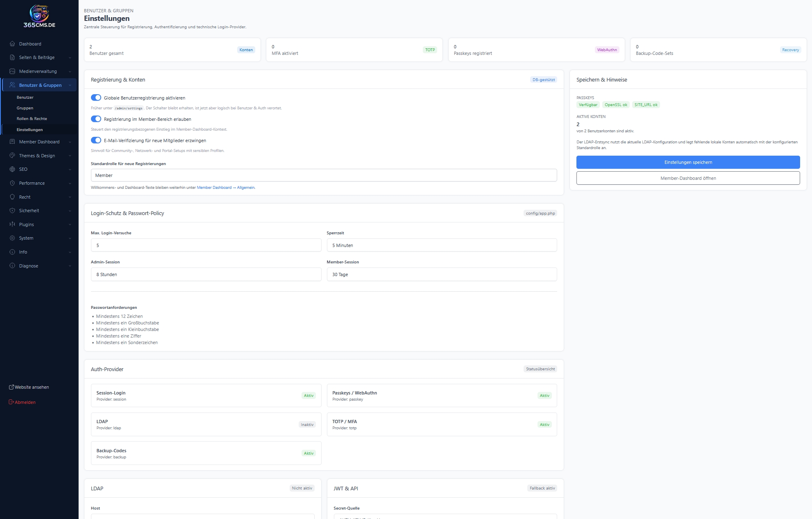The image size is (812, 519).
Task: Open the Sperrzeit 5 Minuten dropdown
Action: (x=442, y=245)
